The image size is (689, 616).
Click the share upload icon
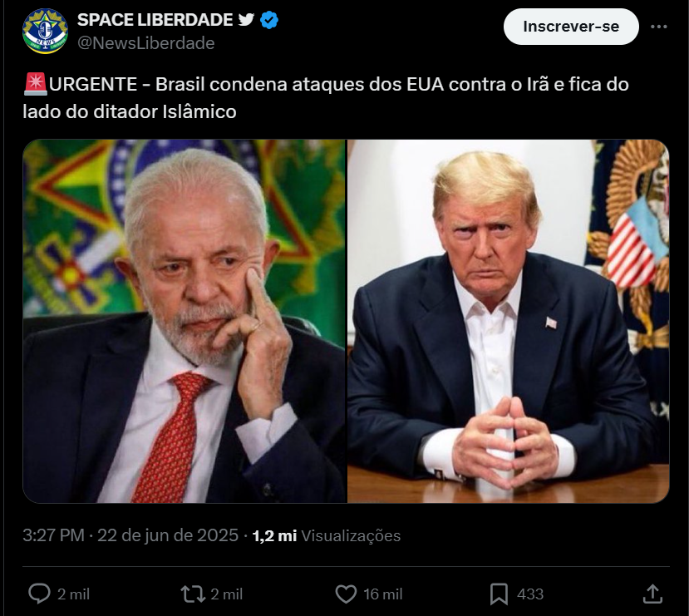[652, 594]
